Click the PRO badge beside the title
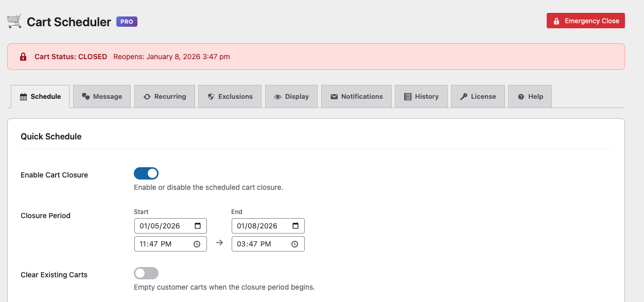Image resolution: width=644 pixels, height=302 pixels. coord(127,22)
